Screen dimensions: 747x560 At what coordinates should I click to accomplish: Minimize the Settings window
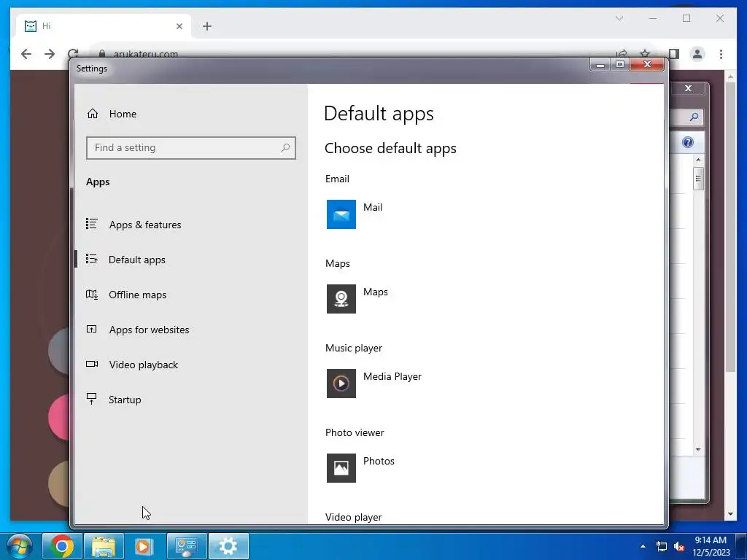[600, 64]
